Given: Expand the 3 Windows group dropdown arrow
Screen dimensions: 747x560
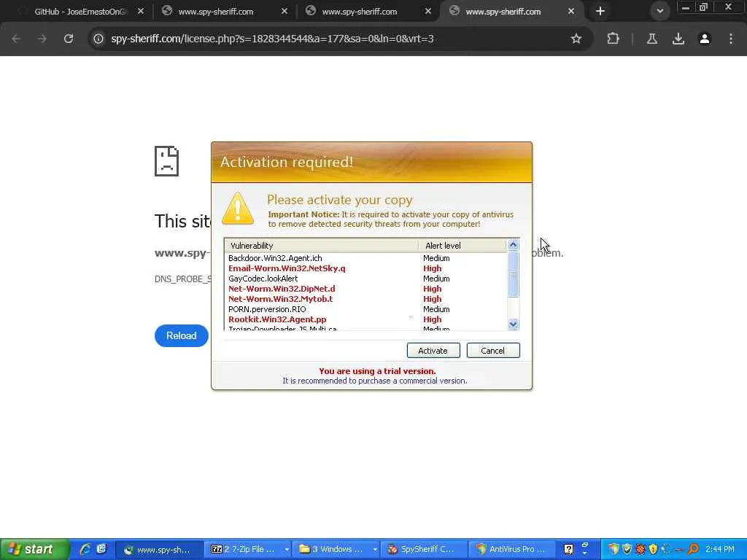Looking at the screenshot, I should [376, 550].
